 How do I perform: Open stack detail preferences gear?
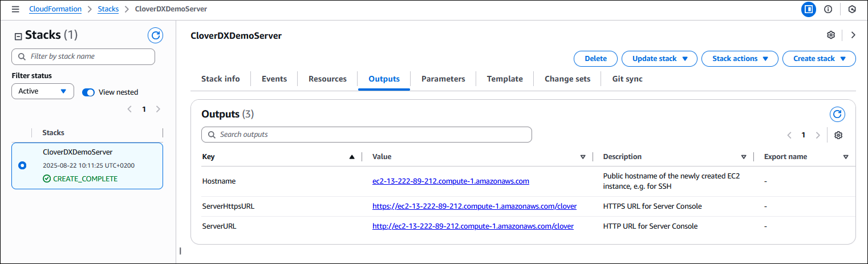pos(831,35)
